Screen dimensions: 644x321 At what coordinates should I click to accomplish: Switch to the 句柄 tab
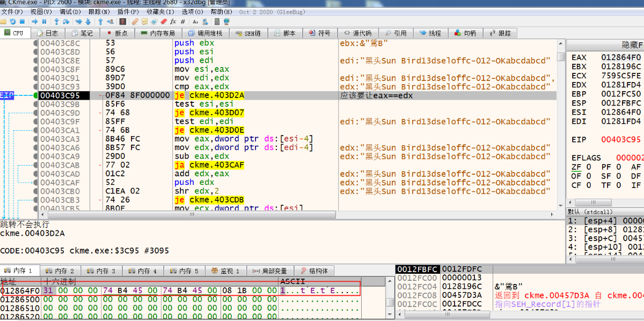tap(466, 33)
